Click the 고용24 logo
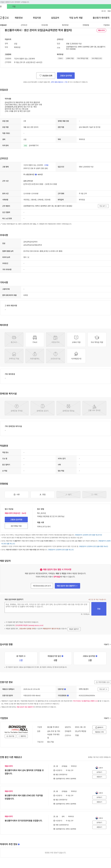 (x=4, y=18)
